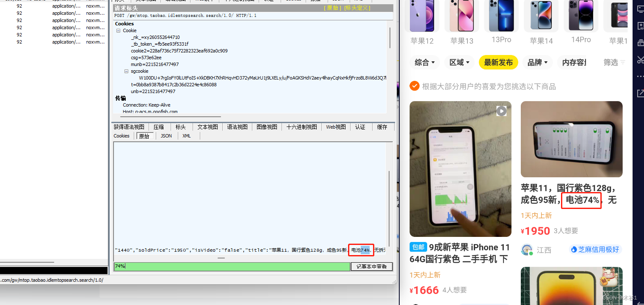Open the 苹果11 国行紫色128g listing image
Screen dimensions: 644x305
click(572, 139)
